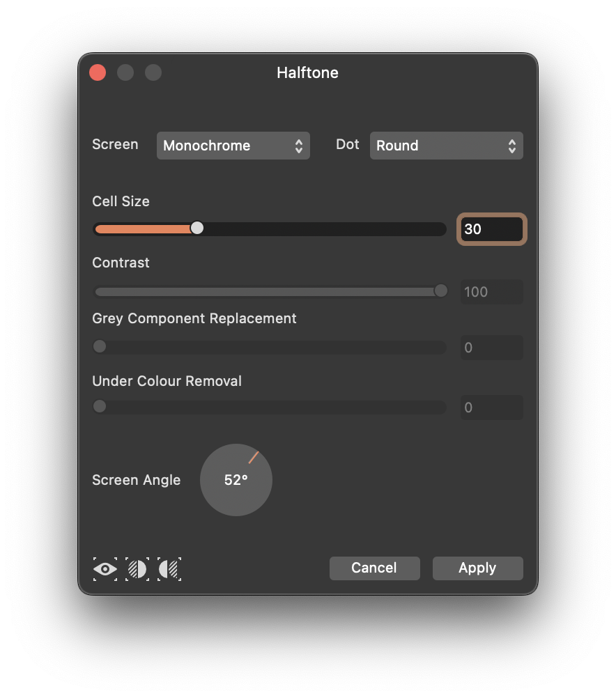Close the Halftone dialog with red button
This screenshot has width=616, height=698.
[x=98, y=72]
